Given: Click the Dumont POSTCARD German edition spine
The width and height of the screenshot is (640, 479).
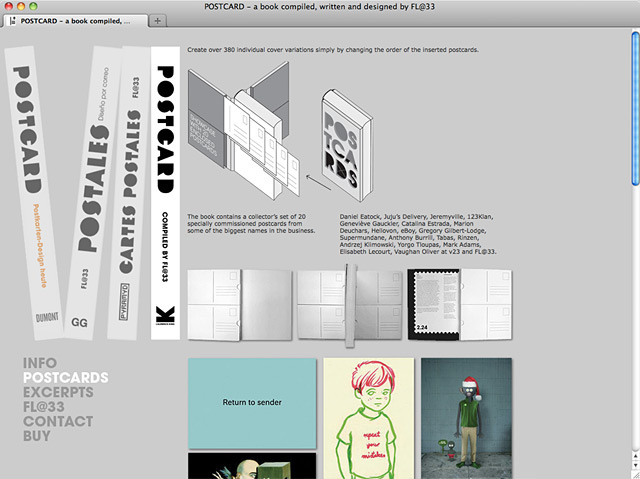Looking at the screenshot, I should point(33,193).
